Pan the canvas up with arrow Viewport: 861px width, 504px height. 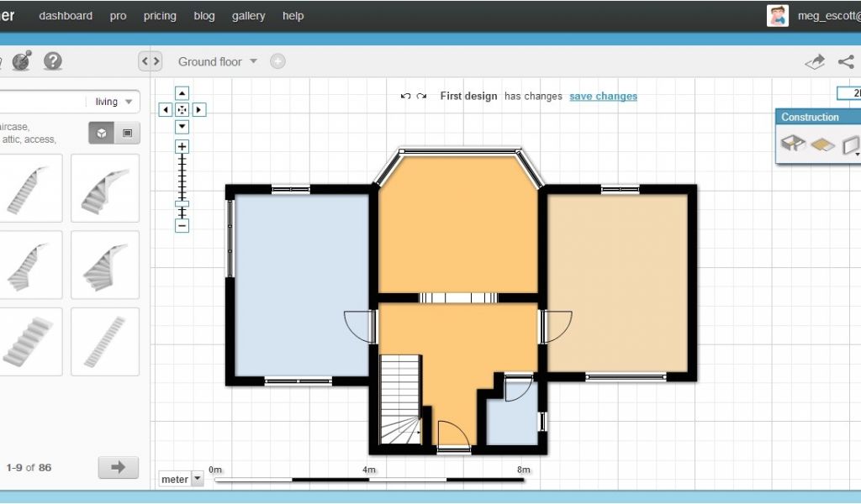[182, 93]
